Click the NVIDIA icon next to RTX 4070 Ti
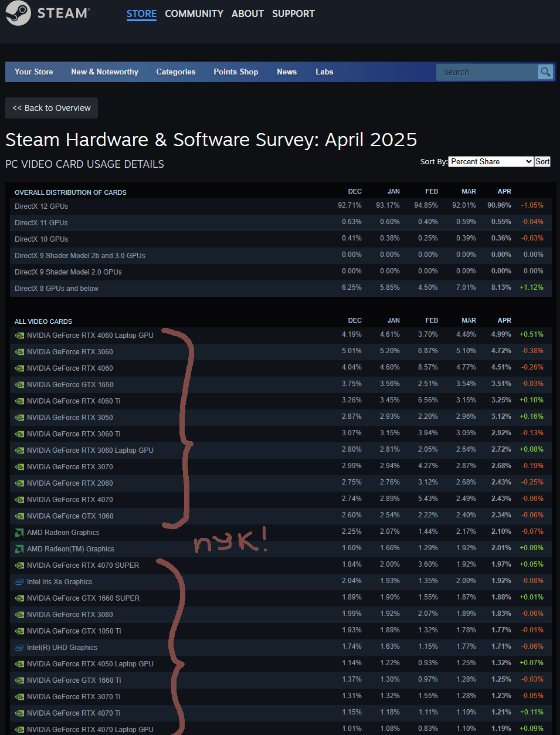Viewport: 560px width, 735px height. click(19, 713)
